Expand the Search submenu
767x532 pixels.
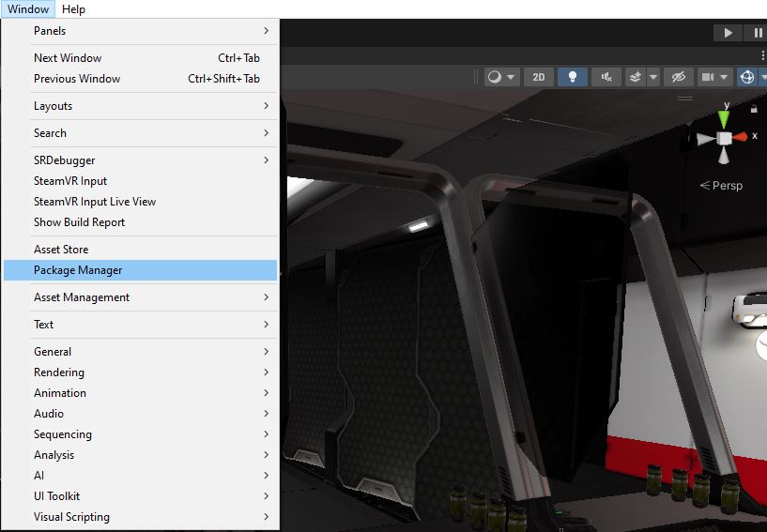click(x=141, y=133)
